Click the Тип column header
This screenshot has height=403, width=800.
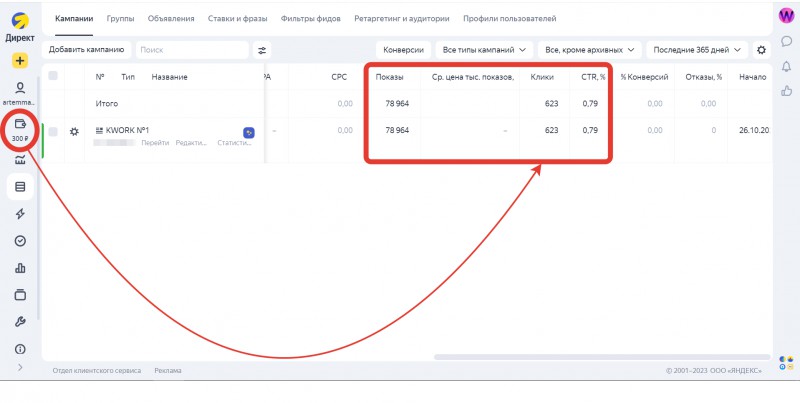point(128,77)
